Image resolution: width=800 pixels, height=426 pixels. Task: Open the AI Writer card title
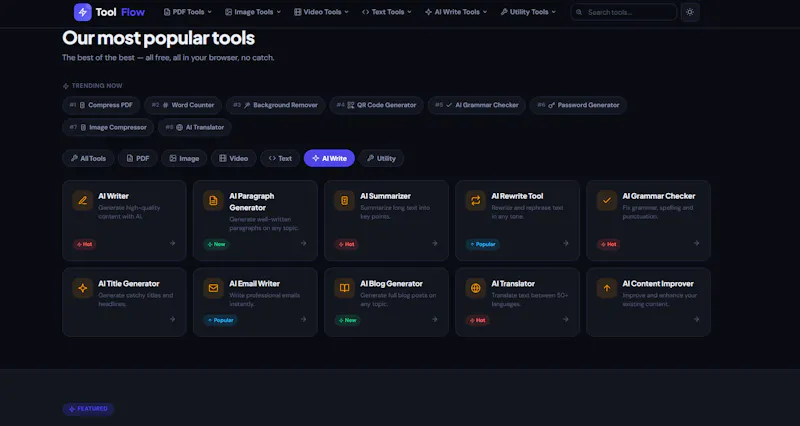[113, 196]
